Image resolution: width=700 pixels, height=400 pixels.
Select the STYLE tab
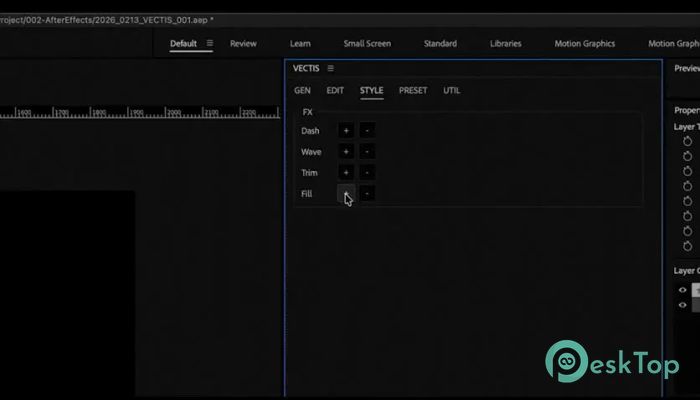371,90
